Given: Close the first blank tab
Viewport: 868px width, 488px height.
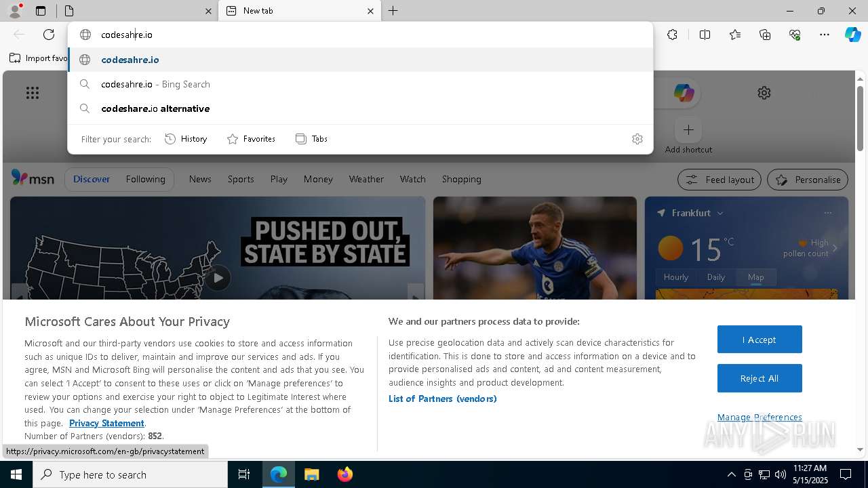Looking at the screenshot, I should [x=208, y=11].
